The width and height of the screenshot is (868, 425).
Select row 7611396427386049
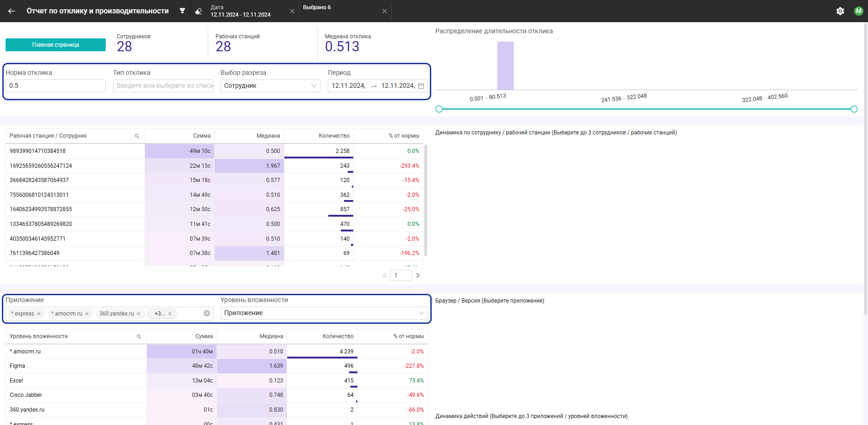click(214, 253)
